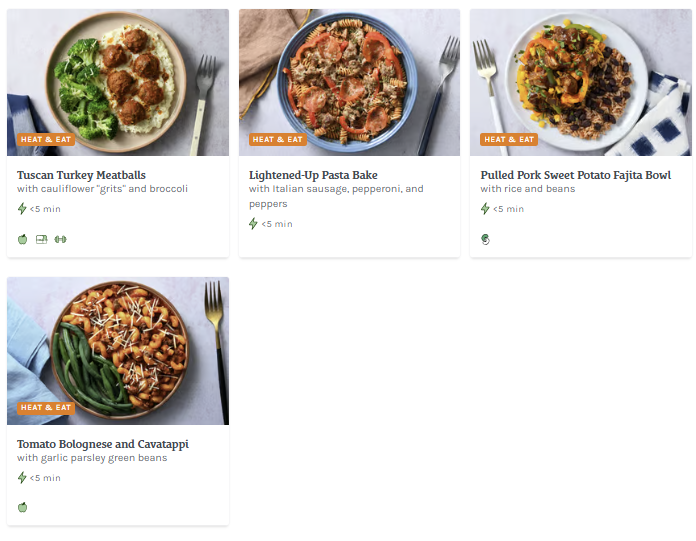
Task: Click the apple icon under Tomato Bolognese and Cavatappi
Action: pos(22,507)
